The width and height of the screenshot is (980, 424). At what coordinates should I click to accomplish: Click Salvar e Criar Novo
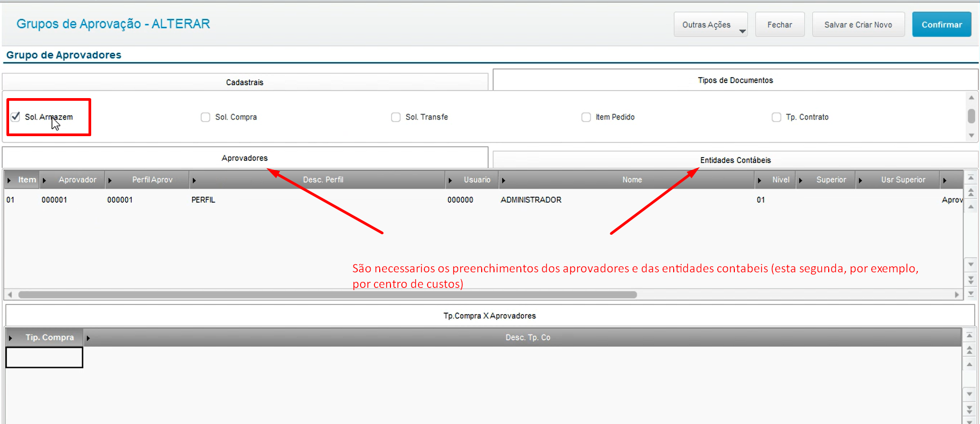coord(858,25)
